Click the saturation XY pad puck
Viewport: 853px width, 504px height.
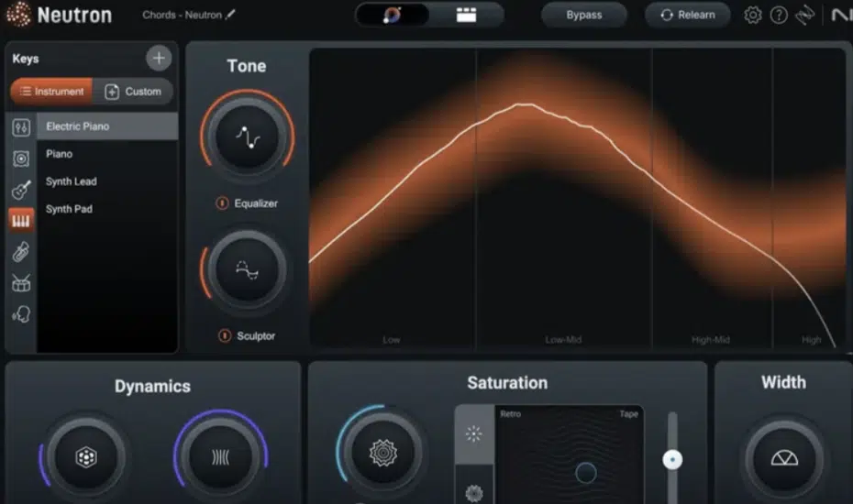pos(586,473)
